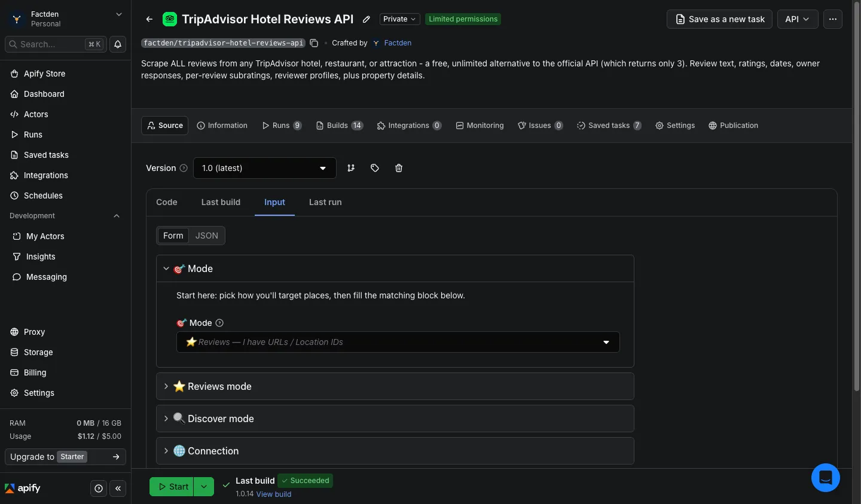Delete version with trash icon
The width and height of the screenshot is (861, 504).
click(x=399, y=168)
